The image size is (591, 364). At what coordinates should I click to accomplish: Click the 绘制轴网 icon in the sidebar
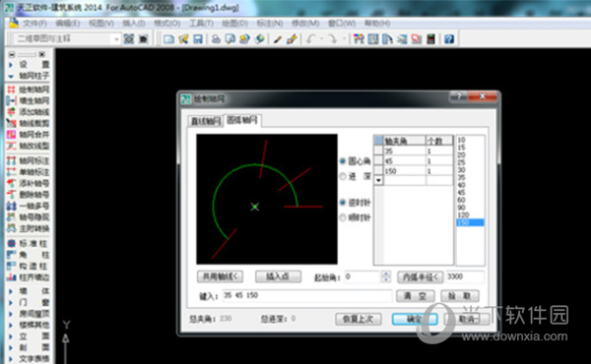11,90
